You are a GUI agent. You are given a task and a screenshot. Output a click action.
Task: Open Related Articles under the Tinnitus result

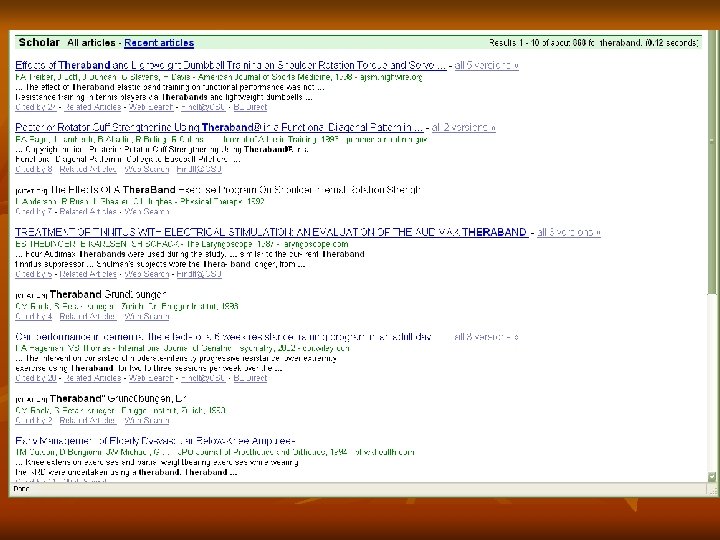[88, 274]
